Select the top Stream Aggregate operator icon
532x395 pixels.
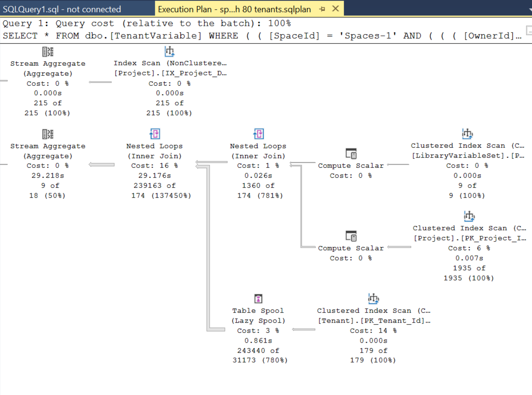click(48, 52)
